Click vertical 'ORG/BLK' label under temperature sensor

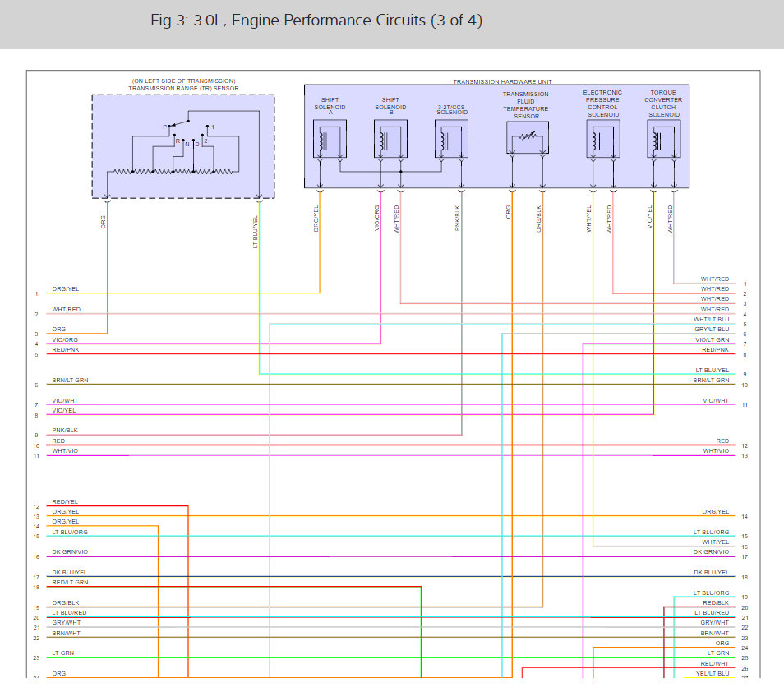coord(539,219)
